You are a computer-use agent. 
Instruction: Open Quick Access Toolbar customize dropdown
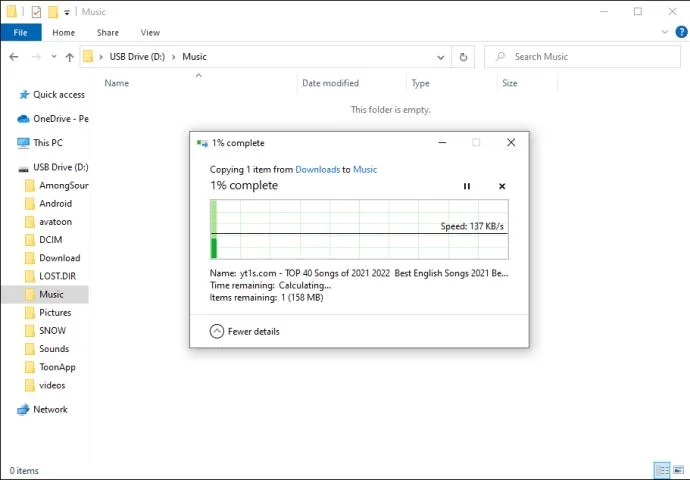[x=67, y=12]
